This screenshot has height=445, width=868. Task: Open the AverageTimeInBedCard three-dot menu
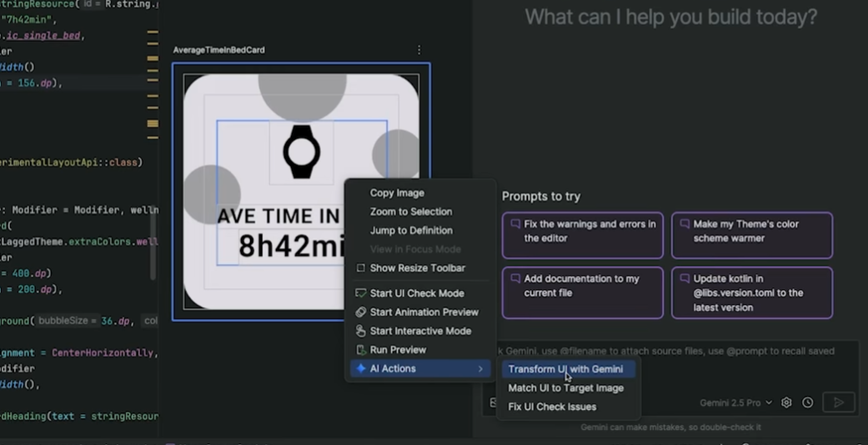click(419, 50)
